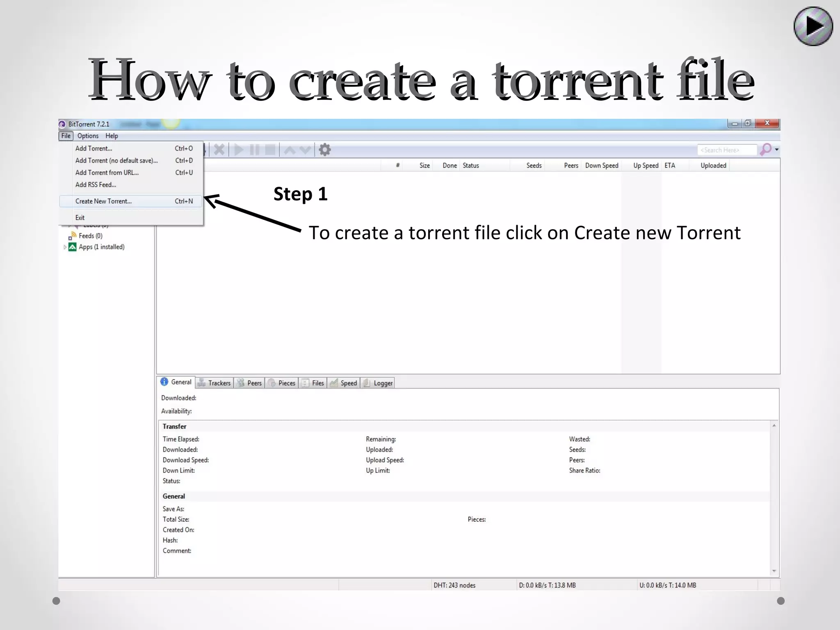Click DHT: 243 nodes status entry

click(x=454, y=585)
